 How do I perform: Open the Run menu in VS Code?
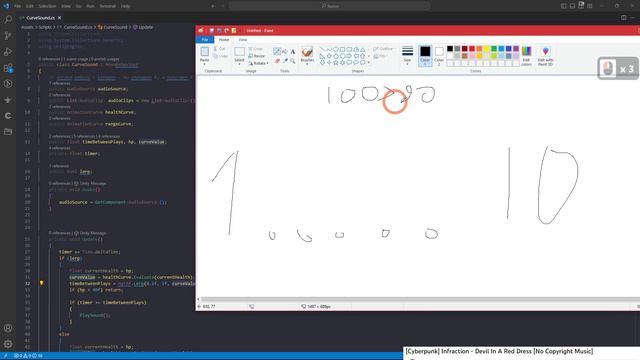91,6
